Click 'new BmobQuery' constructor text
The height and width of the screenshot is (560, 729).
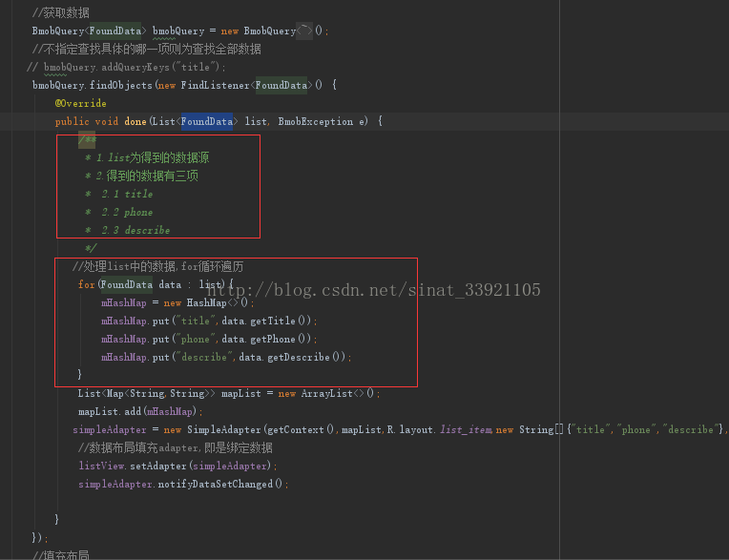tap(258, 31)
